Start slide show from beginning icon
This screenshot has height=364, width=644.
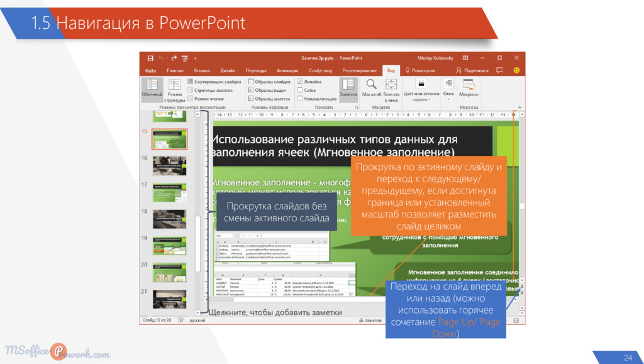(185, 58)
